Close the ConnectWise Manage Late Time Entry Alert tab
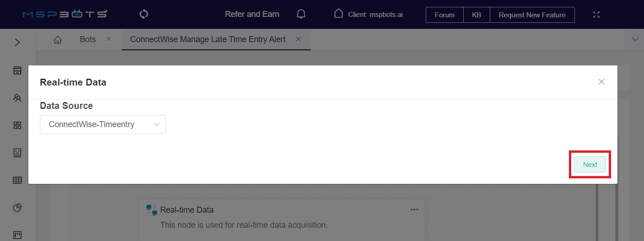The height and width of the screenshot is (241, 644). click(298, 39)
